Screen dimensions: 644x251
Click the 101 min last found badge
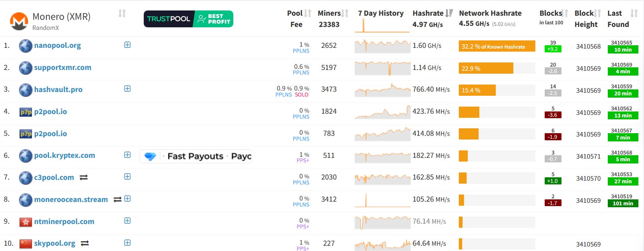(x=623, y=203)
